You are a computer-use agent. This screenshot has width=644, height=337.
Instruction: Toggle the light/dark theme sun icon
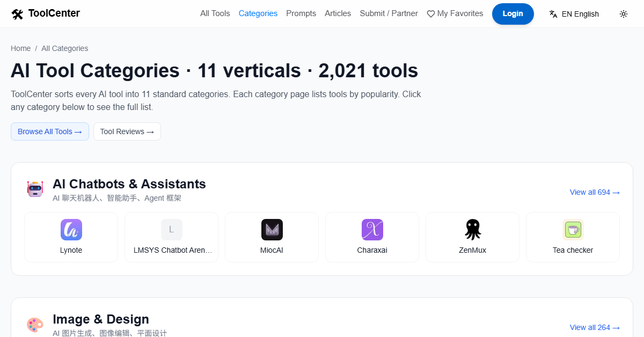point(624,14)
